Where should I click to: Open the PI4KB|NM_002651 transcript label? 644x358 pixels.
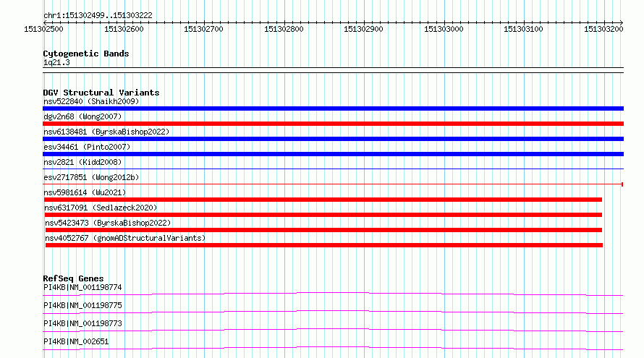76,341
